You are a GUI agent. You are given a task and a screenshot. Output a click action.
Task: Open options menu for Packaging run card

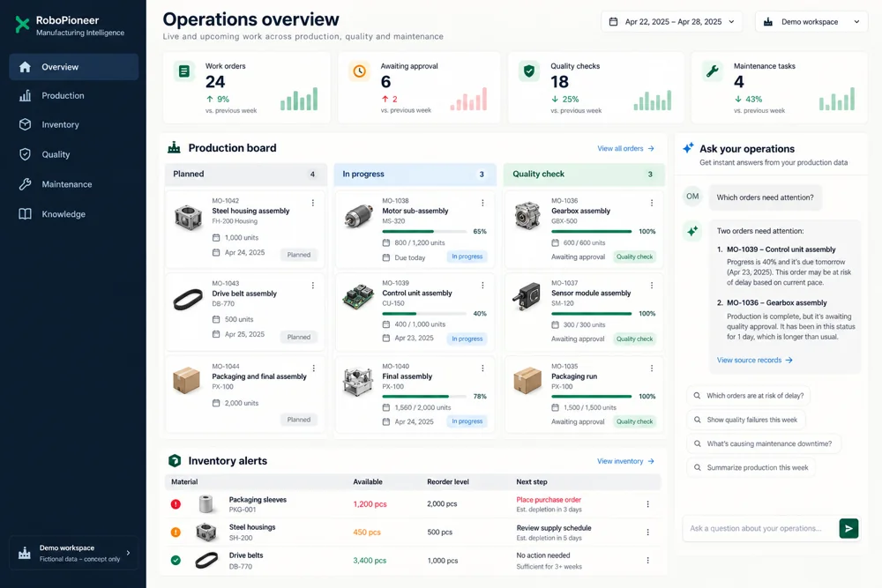click(x=652, y=368)
